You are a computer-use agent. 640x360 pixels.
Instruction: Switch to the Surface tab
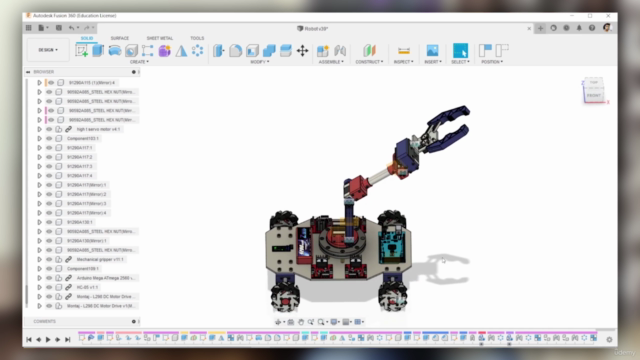click(x=120, y=38)
